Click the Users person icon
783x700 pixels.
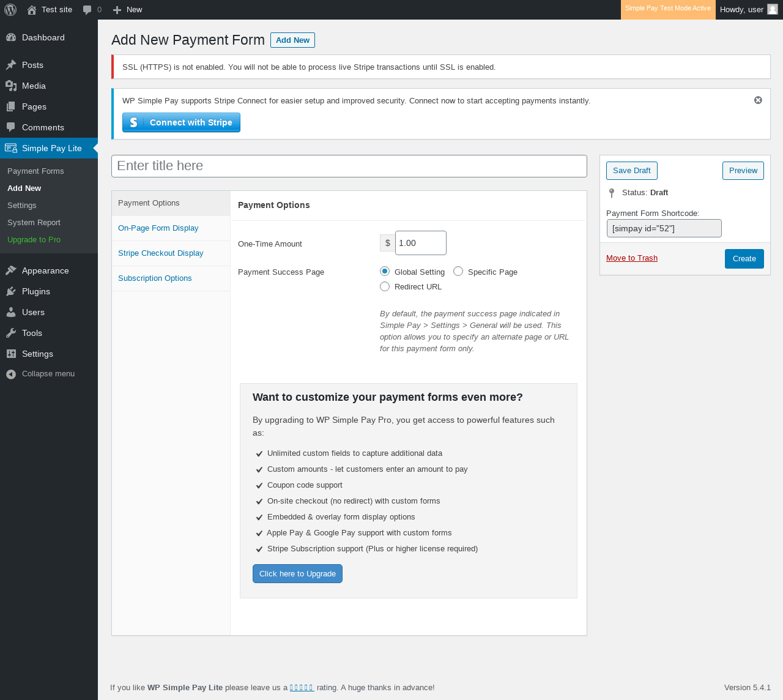11,312
